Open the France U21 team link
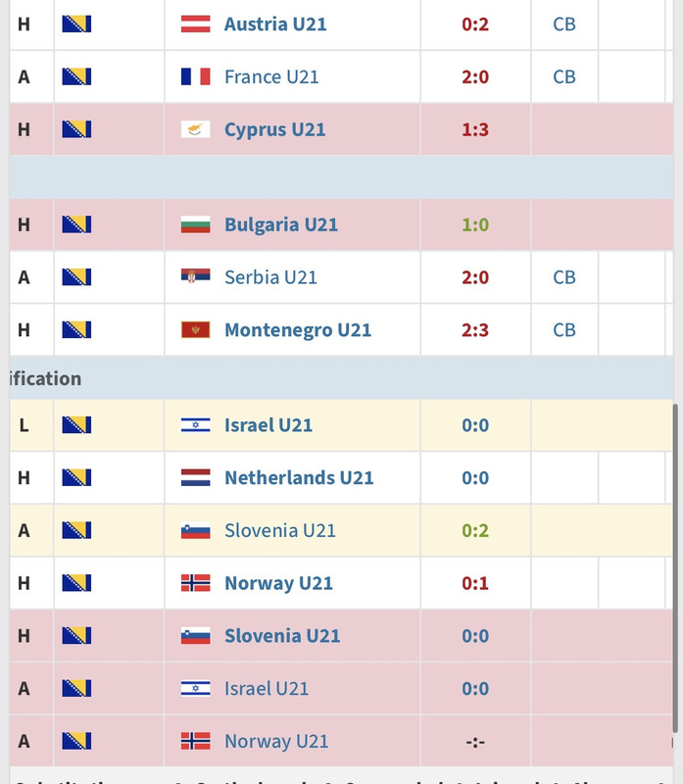 271,77
